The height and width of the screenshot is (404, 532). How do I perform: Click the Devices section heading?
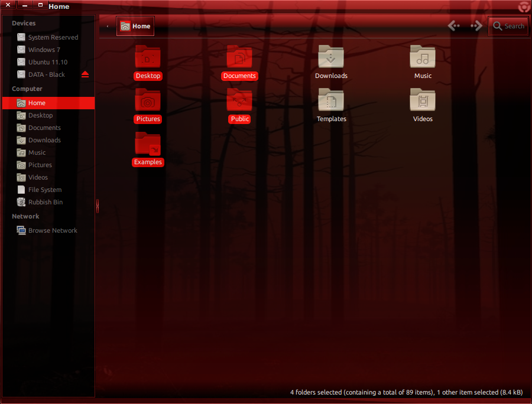(x=24, y=24)
